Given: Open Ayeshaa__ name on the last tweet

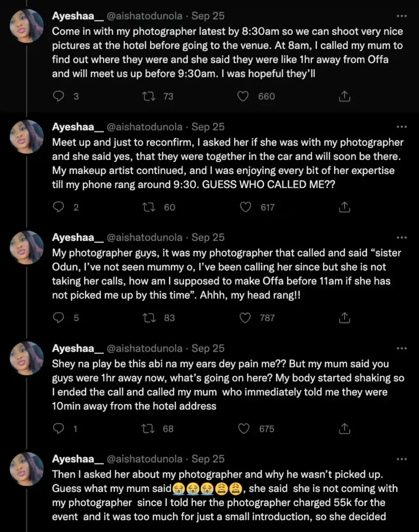Looking at the screenshot, I should coord(78,459).
